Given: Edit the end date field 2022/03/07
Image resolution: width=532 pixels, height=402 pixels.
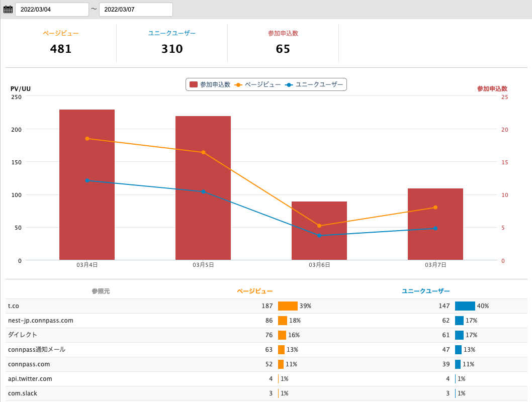Looking at the screenshot, I should coord(136,10).
